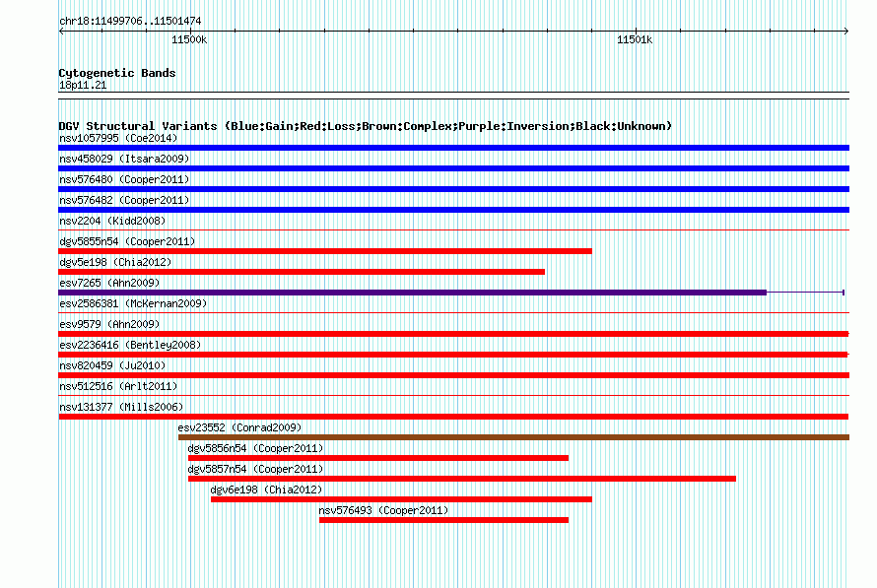Open the dgv5855n54 (Cooper2011) label

pyautogui.click(x=127, y=241)
